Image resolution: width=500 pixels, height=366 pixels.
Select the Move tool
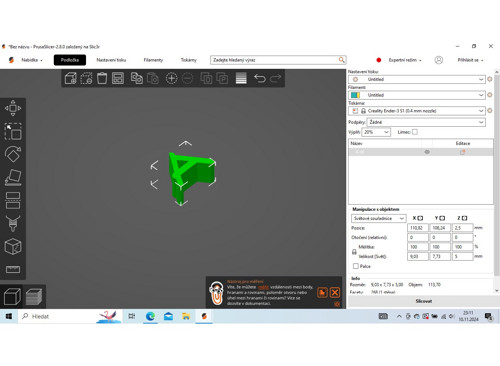tap(13, 108)
